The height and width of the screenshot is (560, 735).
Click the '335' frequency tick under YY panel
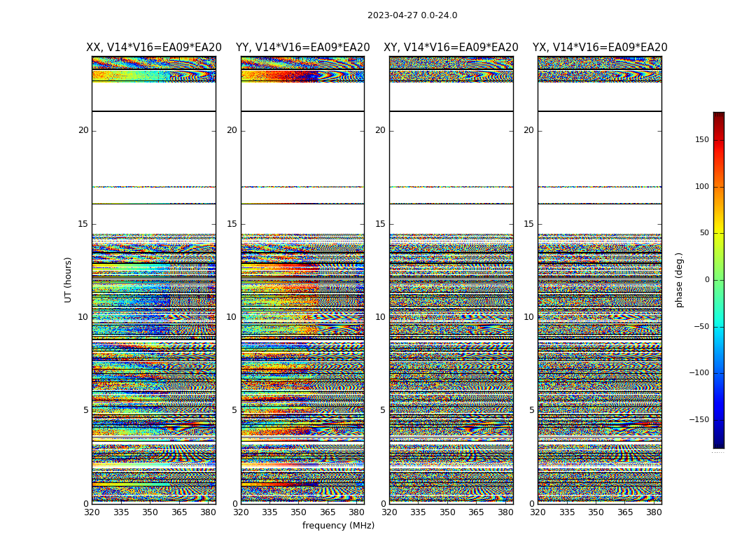tap(269, 512)
